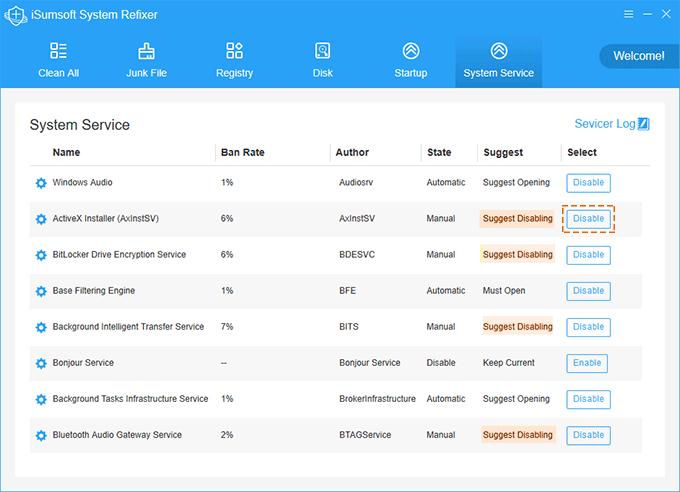Click the iSumsoft shield logo icon

tap(16, 16)
